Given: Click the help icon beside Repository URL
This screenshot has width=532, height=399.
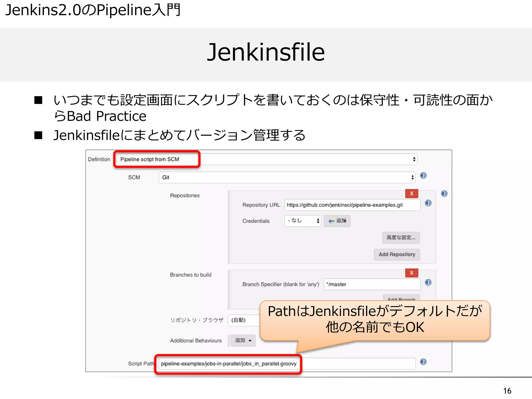Looking at the screenshot, I should (x=428, y=203).
